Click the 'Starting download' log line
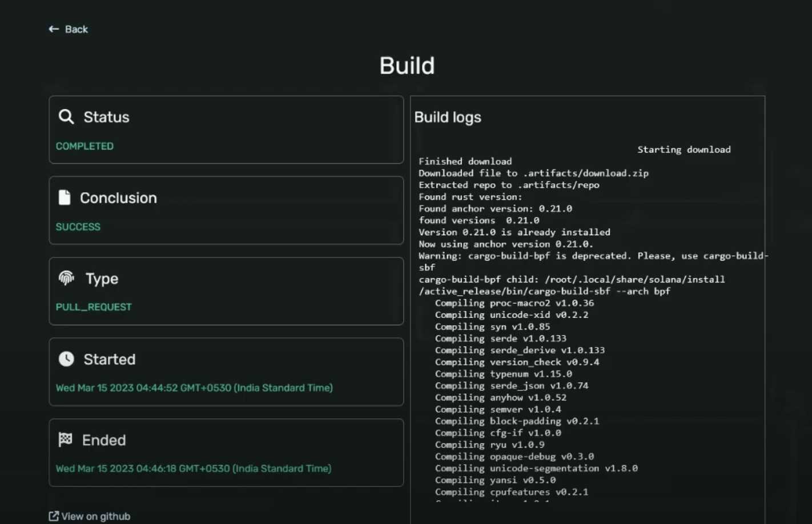 (x=684, y=150)
